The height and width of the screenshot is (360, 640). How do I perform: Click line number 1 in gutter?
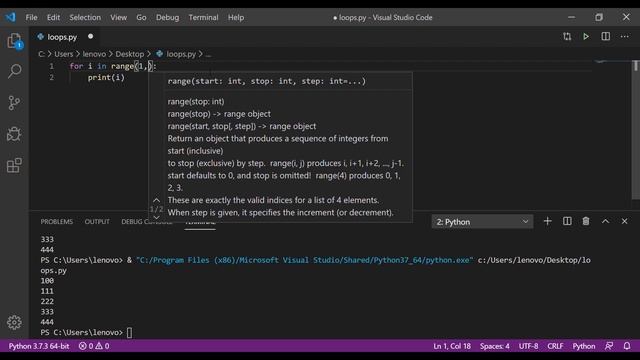pyautogui.click(x=51, y=66)
